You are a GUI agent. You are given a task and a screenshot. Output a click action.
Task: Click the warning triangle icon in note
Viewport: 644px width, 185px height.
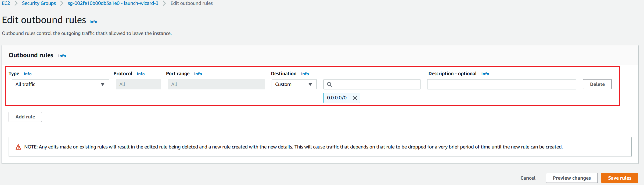(18, 147)
